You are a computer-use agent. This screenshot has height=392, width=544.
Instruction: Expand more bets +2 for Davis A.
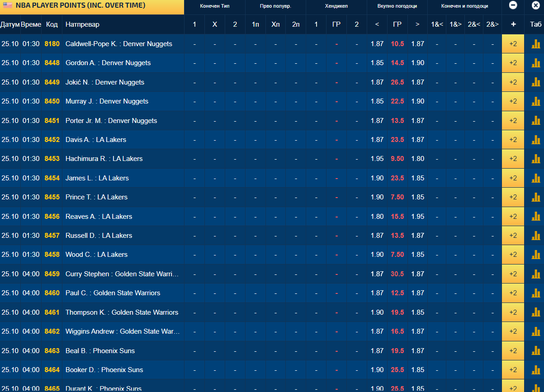[x=513, y=140]
